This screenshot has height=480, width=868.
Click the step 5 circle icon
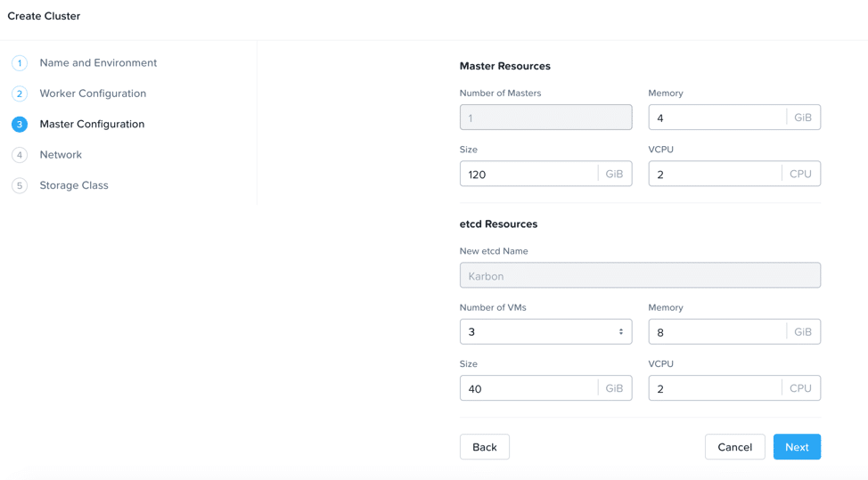pos(20,186)
